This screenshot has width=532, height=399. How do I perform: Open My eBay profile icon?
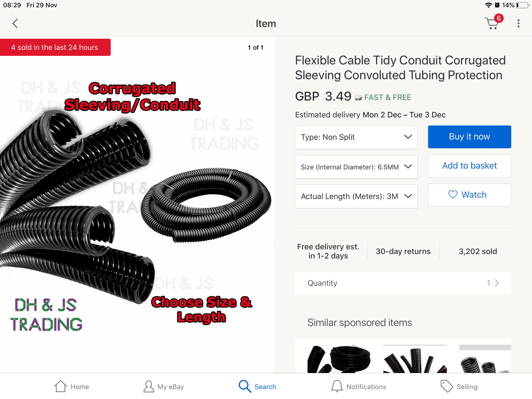click(x=149, y=386)
